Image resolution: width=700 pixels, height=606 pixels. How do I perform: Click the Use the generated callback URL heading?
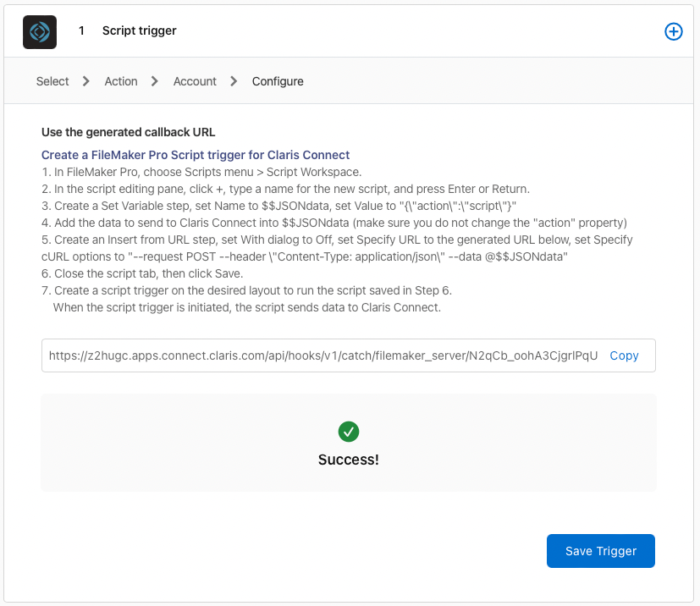(x=128, y=132)
